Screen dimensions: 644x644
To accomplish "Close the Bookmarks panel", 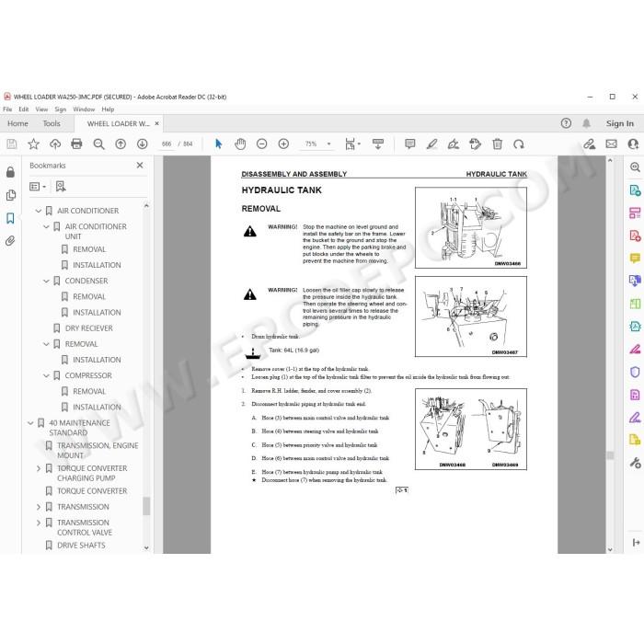I will click(140, 165).
